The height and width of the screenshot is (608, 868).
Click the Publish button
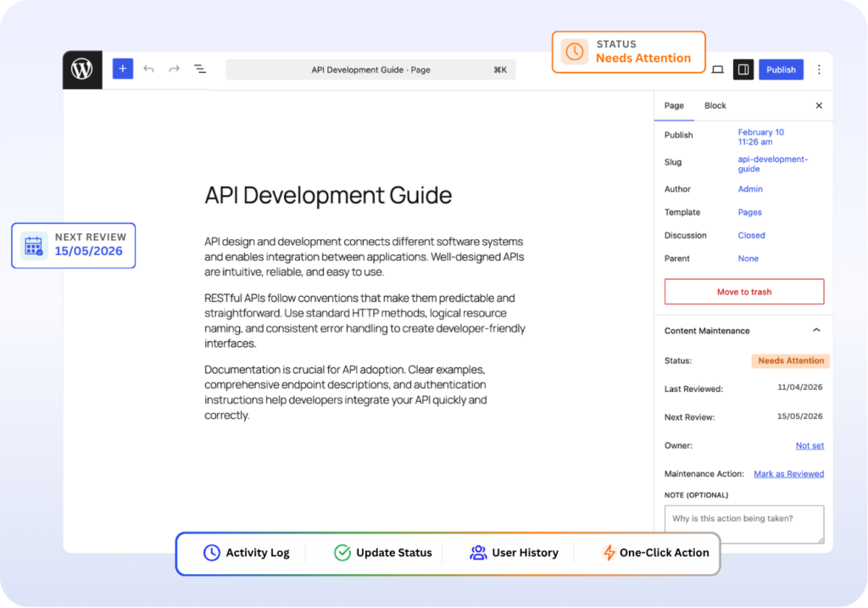pos(781,70)
